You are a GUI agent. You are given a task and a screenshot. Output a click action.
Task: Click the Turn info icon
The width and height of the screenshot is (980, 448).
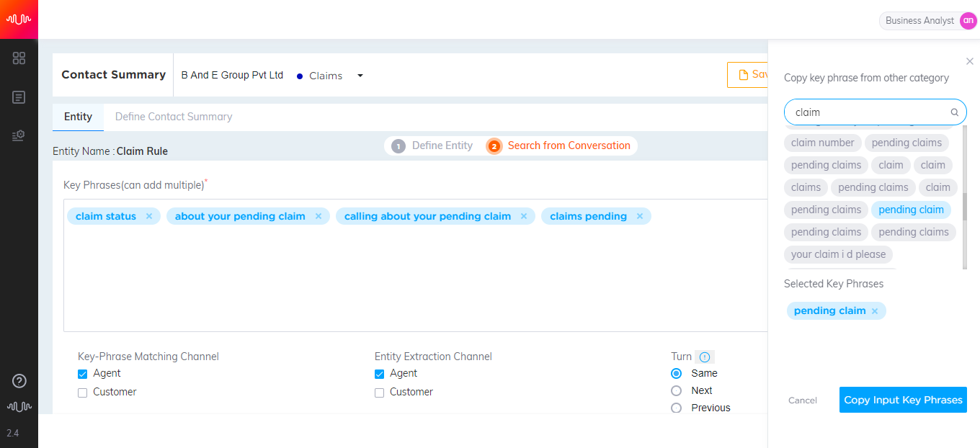point(705,357)
